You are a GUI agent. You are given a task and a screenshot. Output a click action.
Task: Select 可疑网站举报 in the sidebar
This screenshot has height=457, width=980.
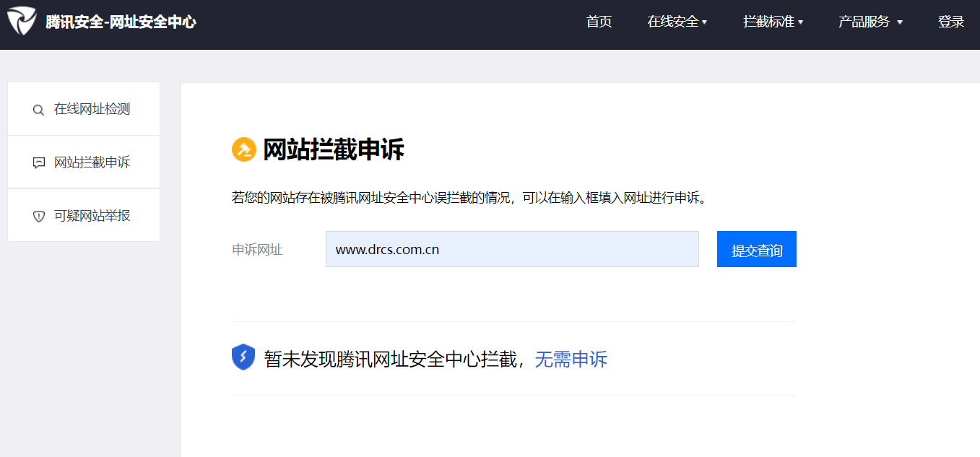coord(84,215)
